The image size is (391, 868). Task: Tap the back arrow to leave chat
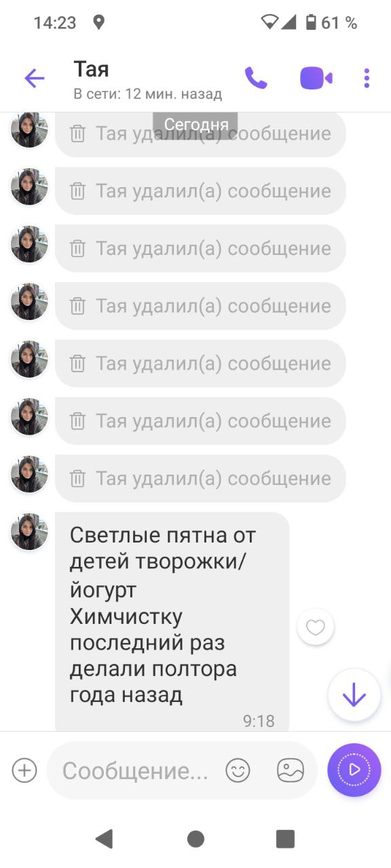coord(34,79)
